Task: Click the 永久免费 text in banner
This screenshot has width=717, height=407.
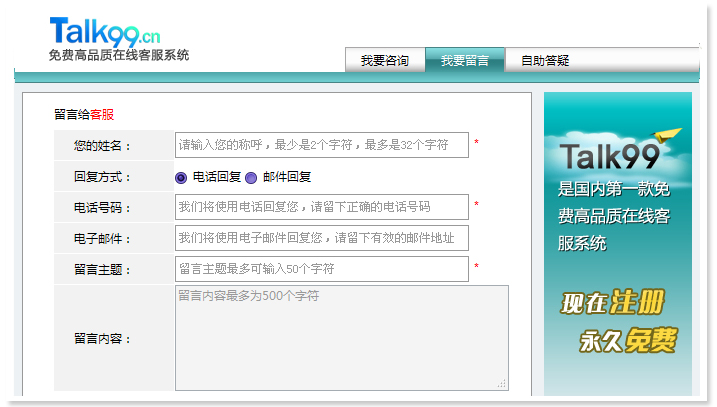Action: (x=627, y=340)
